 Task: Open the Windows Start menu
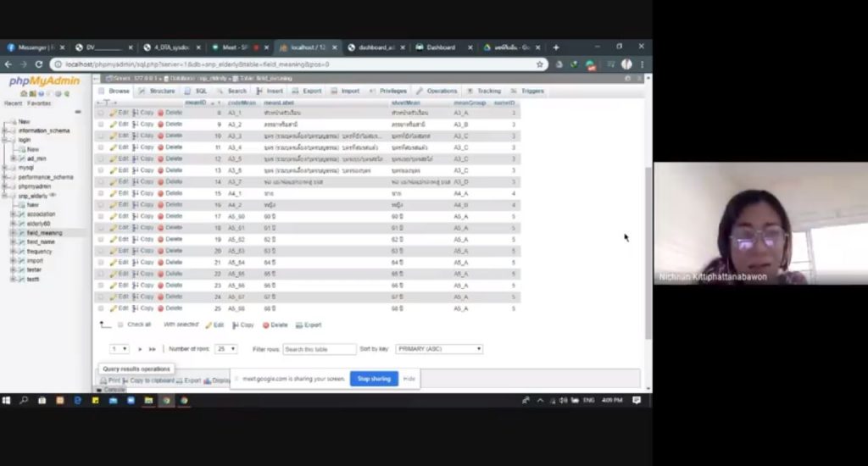coord(7,400)
